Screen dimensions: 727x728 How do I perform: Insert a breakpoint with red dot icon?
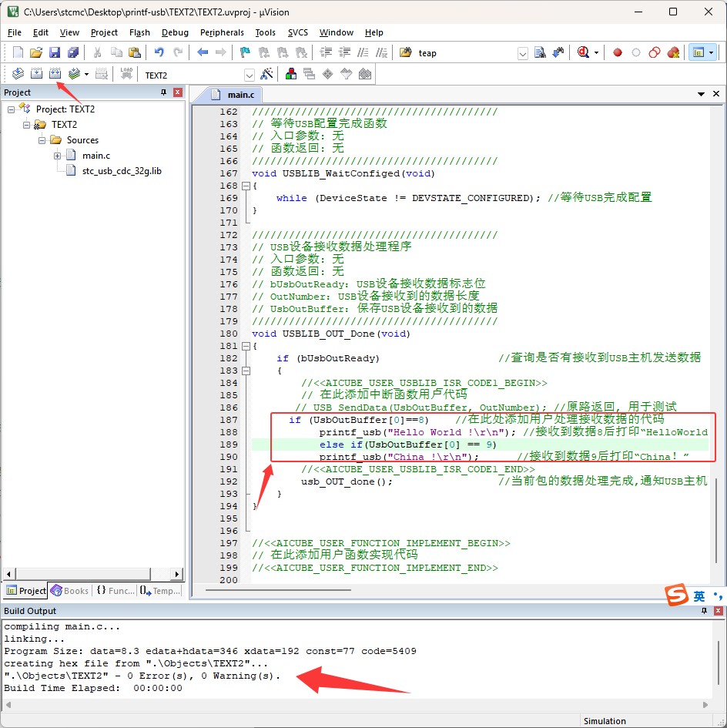click(618, 52)
